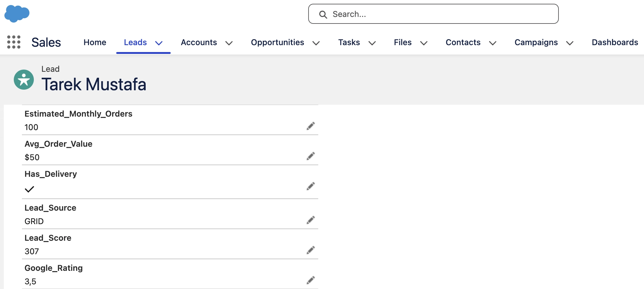Open the Opportunities dropdown chevron
Image resolution: width=644 pixels, height=289 pixels.
[316, 43]
